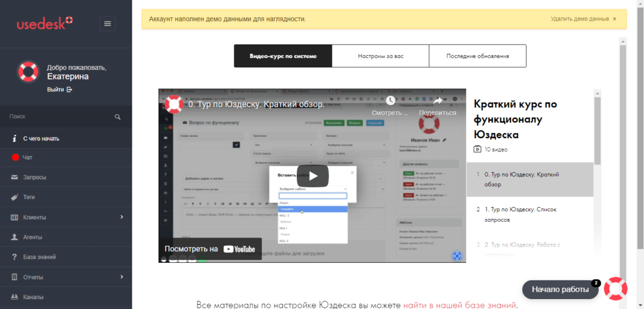The height and width of the screenshot is (309, 644).
Task: Expand the Отчеты submenu chevron
Action: click(x=122, y=277)
